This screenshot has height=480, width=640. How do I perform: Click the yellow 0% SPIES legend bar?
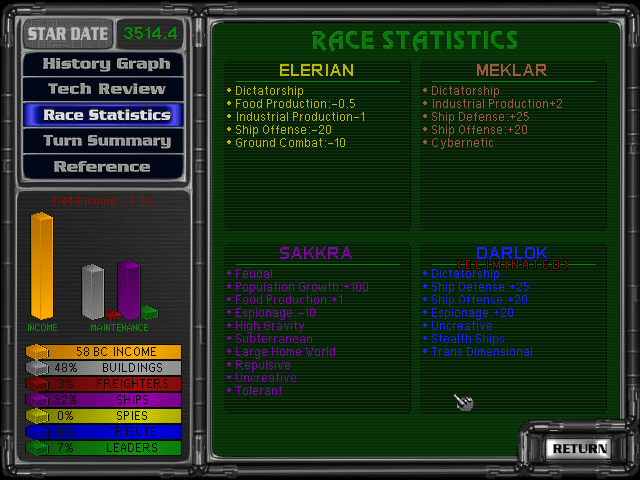103,416
